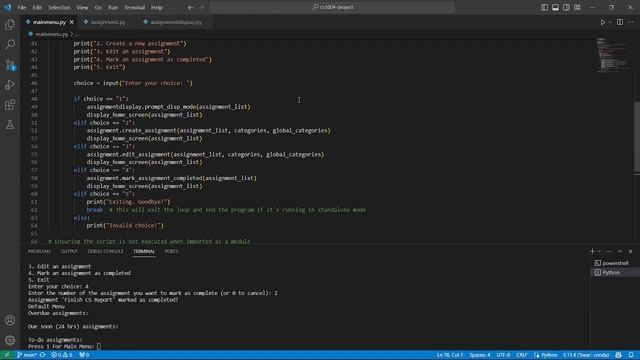The width and height of the screenshot is (640, 360).
Task: Close the mainmenu.py tab
Action: 72,22
